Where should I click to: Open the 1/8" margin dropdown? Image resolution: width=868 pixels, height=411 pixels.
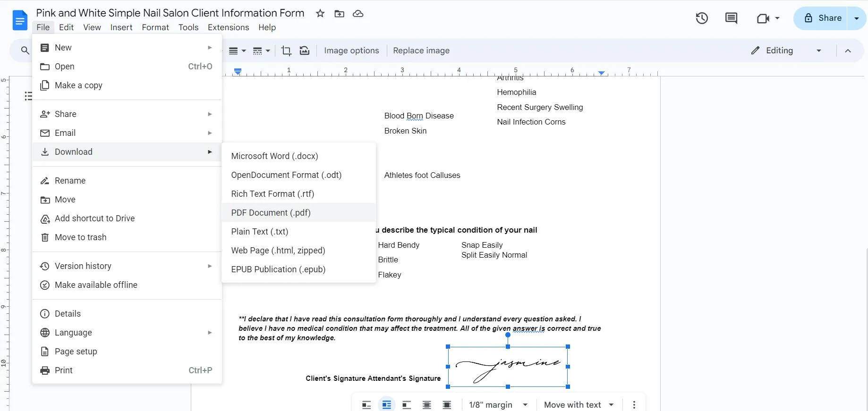point(498,405)
